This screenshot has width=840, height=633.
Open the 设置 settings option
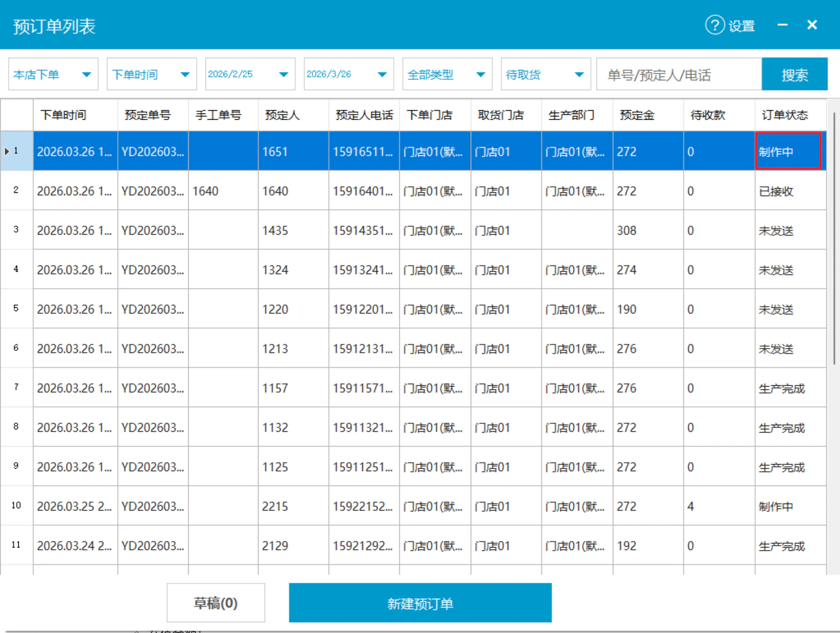[x=741, y=26]
